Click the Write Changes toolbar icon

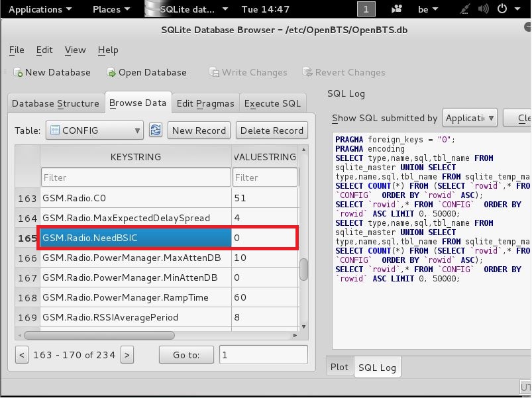214,72
